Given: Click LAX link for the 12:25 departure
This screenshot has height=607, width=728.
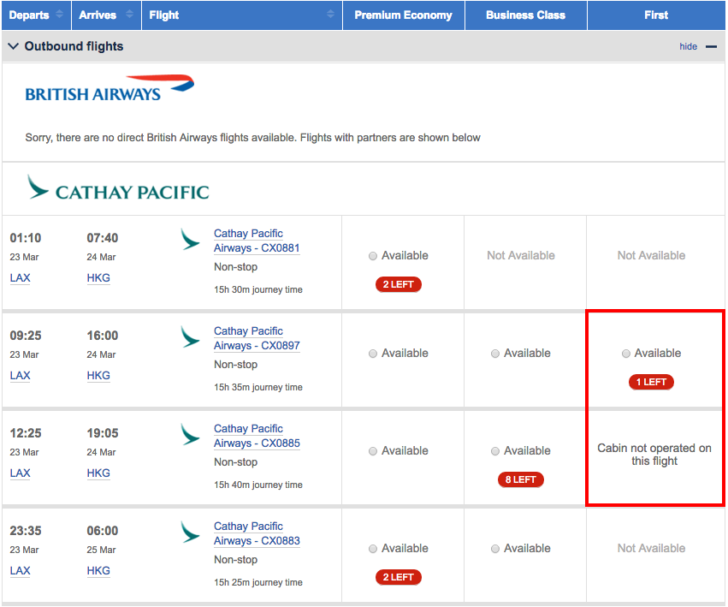Looking at the screenshot, I should [20, 473].
